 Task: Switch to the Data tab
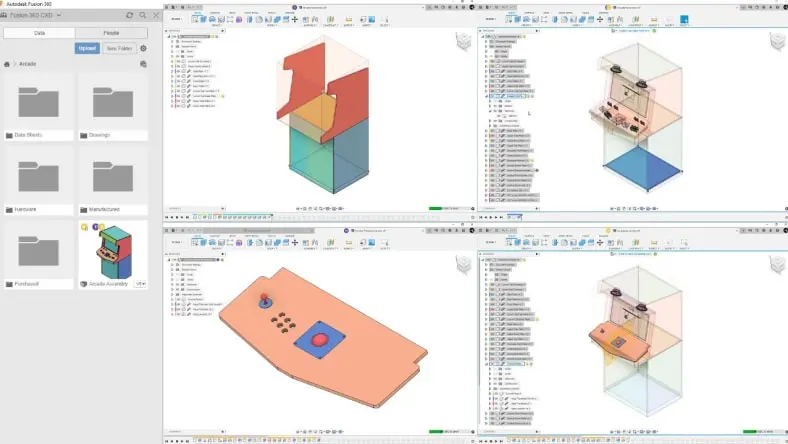[x=39, y=33]
